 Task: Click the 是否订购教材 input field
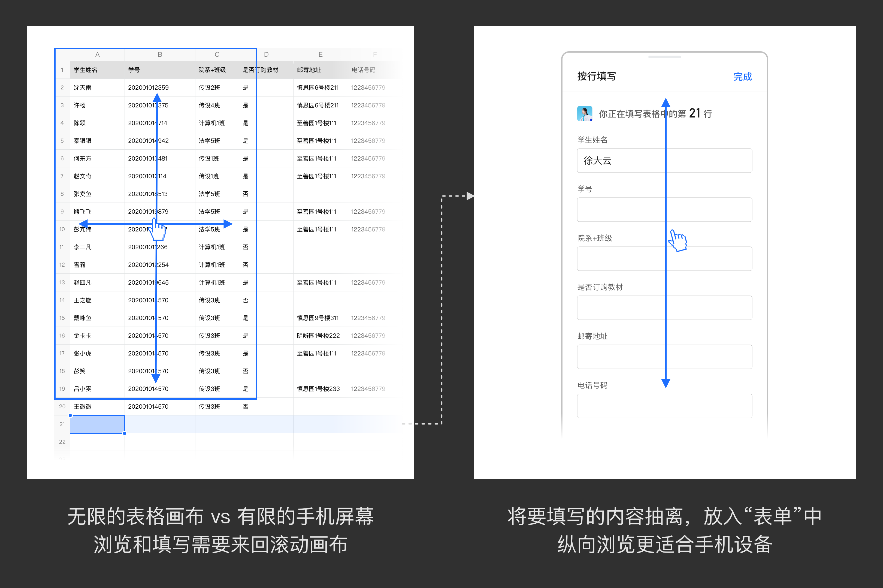[x=664, y=308]
